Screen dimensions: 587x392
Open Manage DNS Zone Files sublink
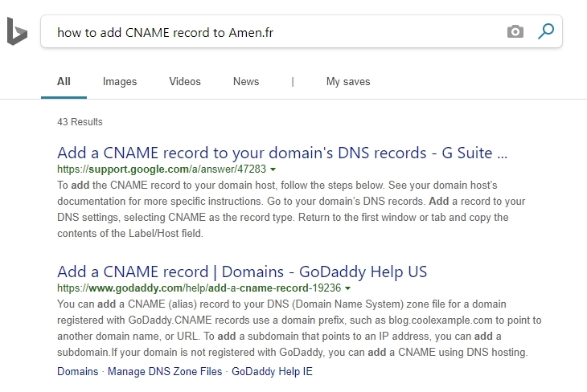point(165,371)
